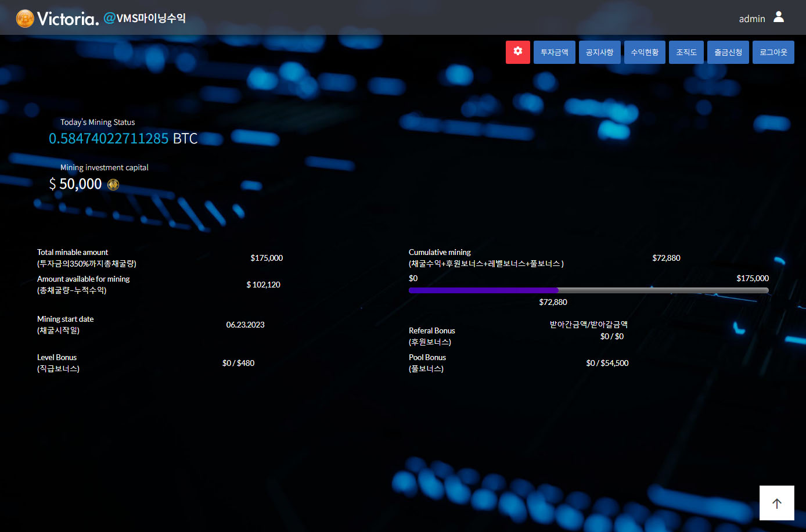Click the Bitcoin coin logo in header
The image size is (806, 532).
point(25,19)
